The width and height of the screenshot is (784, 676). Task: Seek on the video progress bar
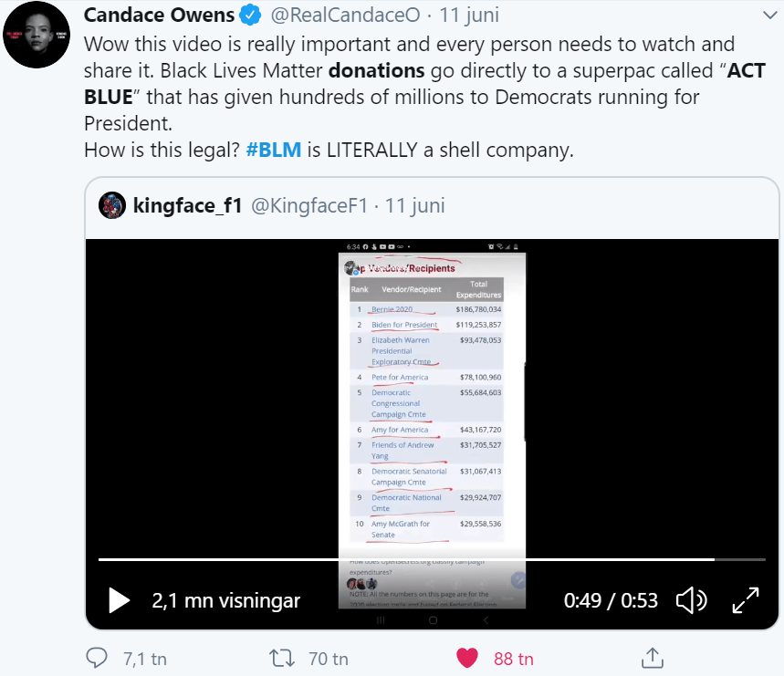[432, 559]
